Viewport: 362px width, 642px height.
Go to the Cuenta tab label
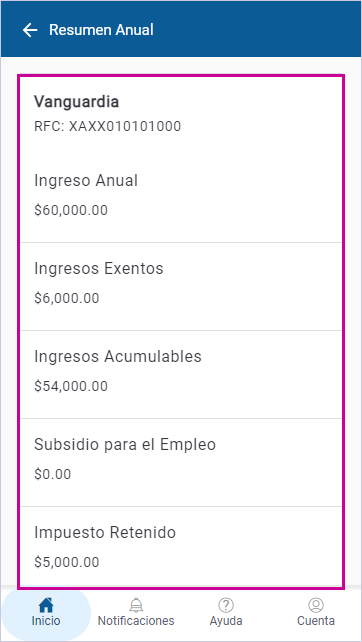[316, 621]
